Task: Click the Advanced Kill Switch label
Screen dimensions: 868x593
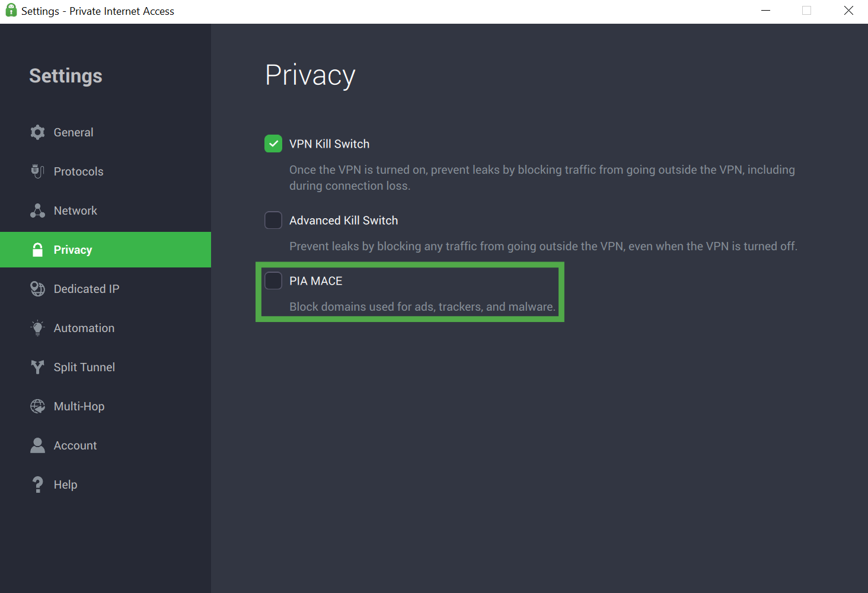Action: [343, 221]
